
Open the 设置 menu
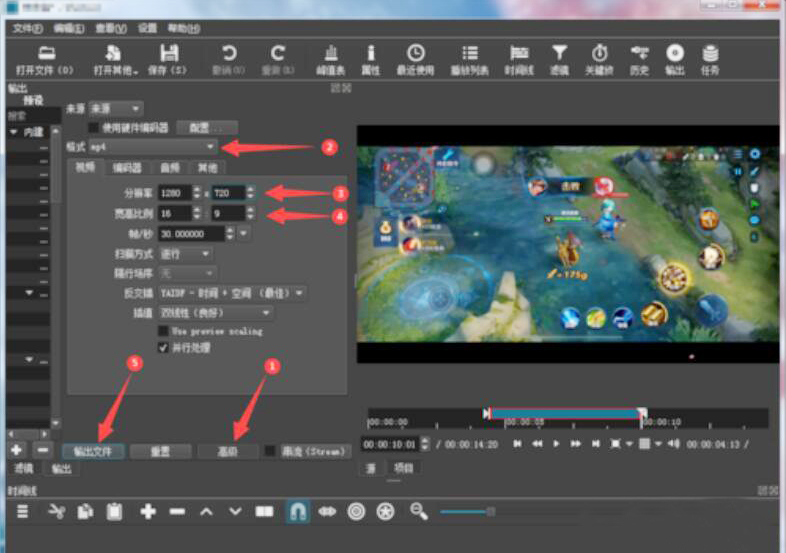147,29
